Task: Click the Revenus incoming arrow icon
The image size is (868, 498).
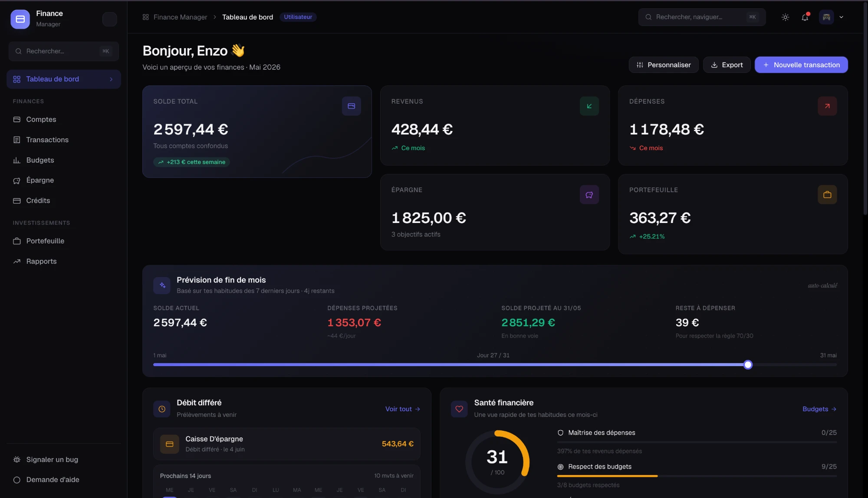Action: tap(589, 106)
